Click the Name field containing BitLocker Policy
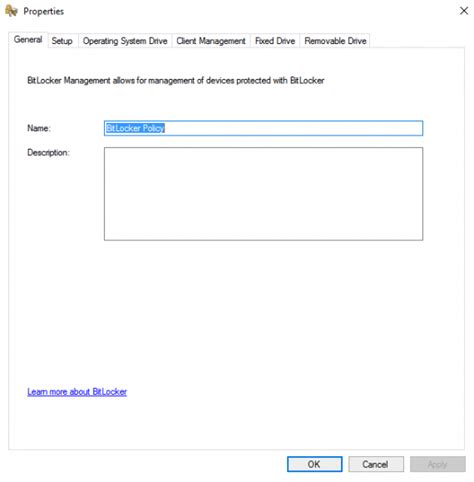 (263, 128)
